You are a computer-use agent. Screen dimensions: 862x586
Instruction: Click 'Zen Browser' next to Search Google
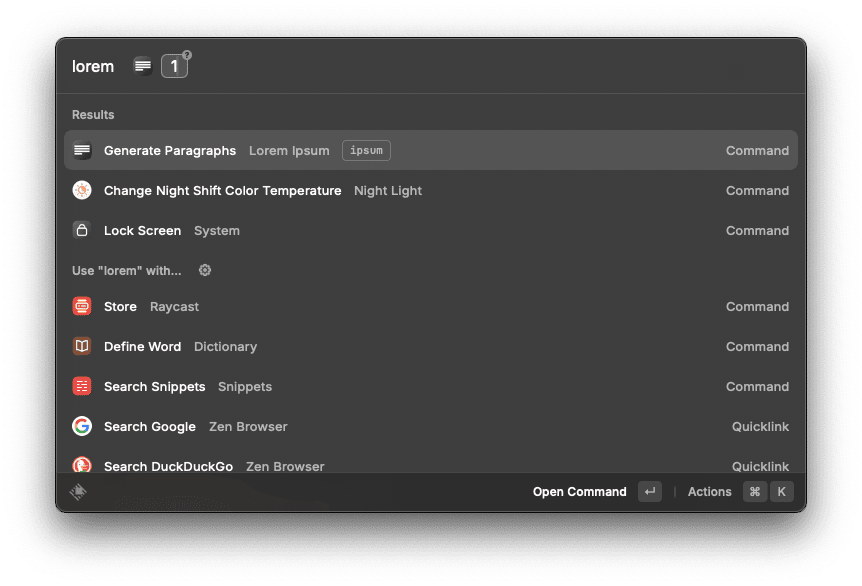coord(248,427)
